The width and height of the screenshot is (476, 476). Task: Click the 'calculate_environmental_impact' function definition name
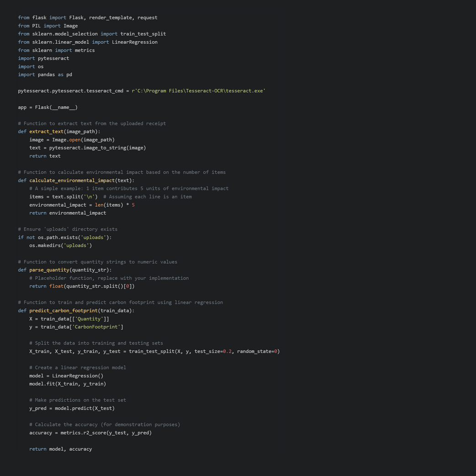[72, 181]
